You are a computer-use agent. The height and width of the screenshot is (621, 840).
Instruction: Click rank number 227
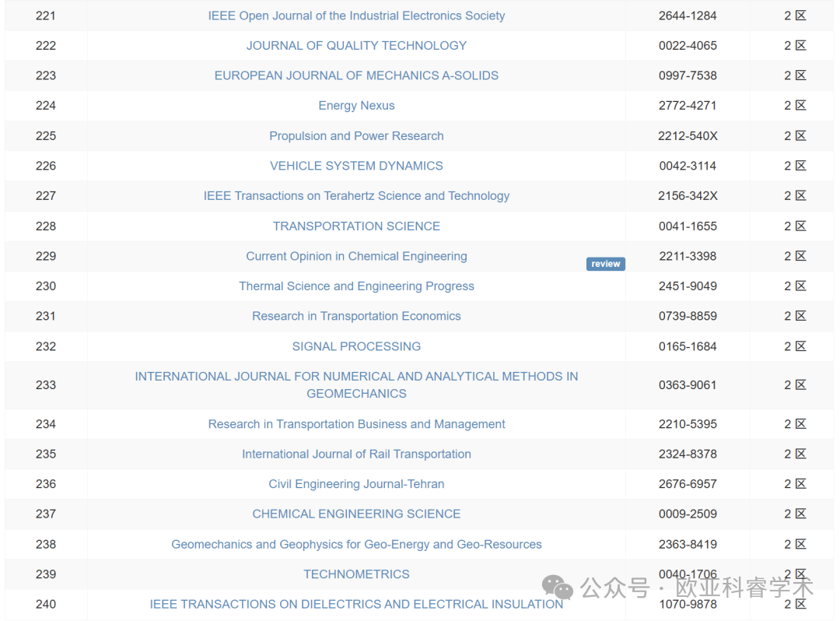46,195
